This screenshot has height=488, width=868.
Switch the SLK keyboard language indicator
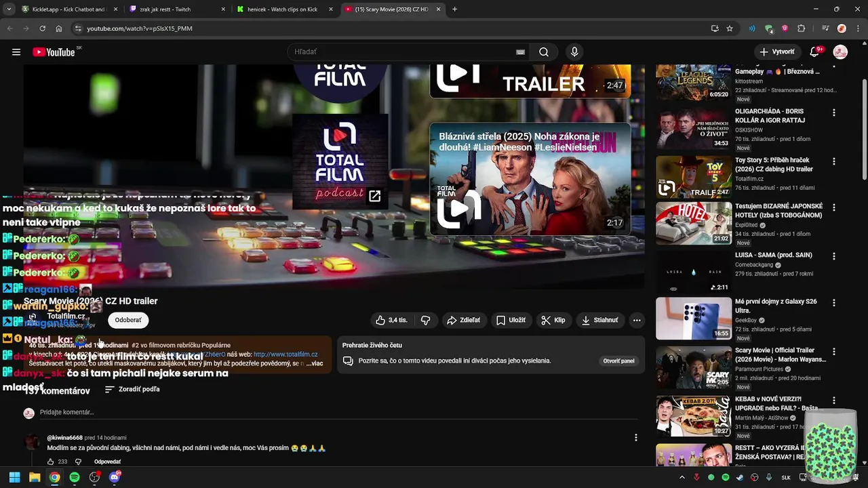(786, 477)
